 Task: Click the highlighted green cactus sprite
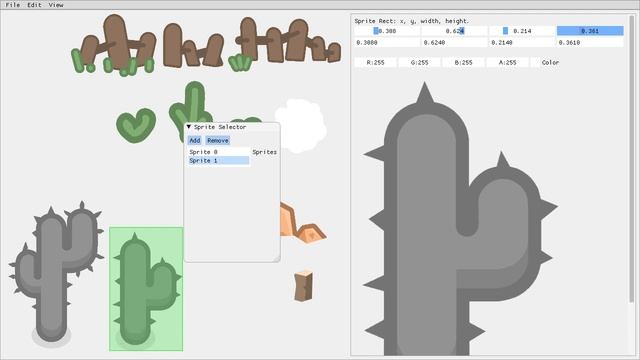tap(146, 289)
